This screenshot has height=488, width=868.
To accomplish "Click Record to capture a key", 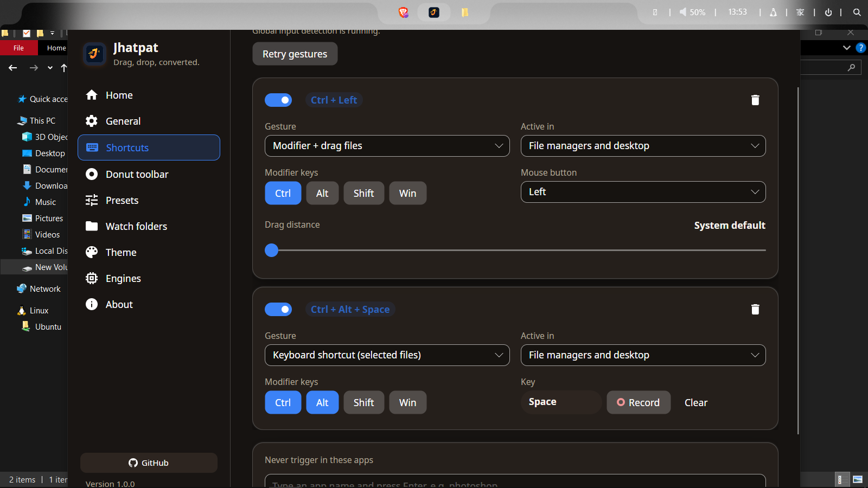I will click(x=639, y=402).
